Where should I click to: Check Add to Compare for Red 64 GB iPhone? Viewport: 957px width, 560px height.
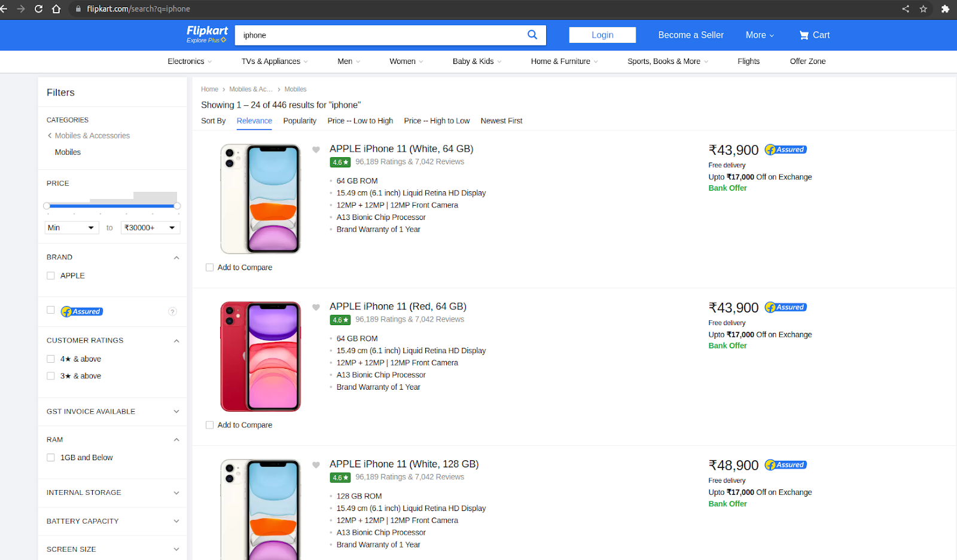coord(209,425)
